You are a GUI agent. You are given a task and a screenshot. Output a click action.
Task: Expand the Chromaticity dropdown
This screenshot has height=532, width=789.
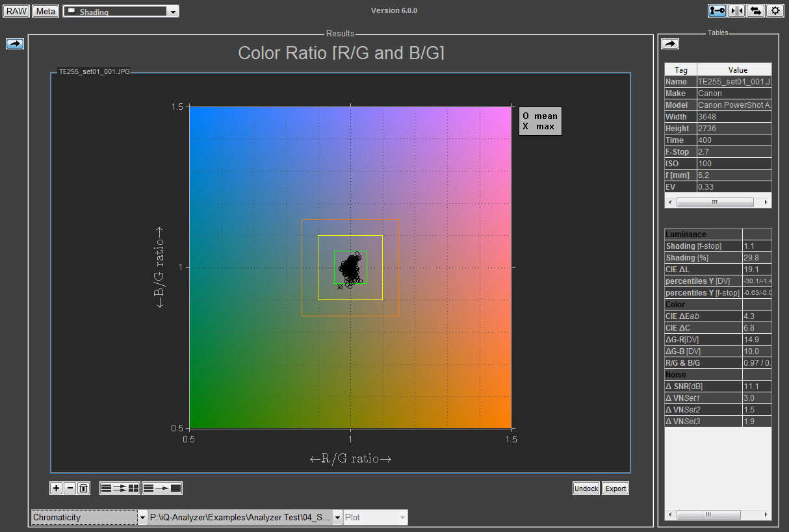tap(142, 518)
